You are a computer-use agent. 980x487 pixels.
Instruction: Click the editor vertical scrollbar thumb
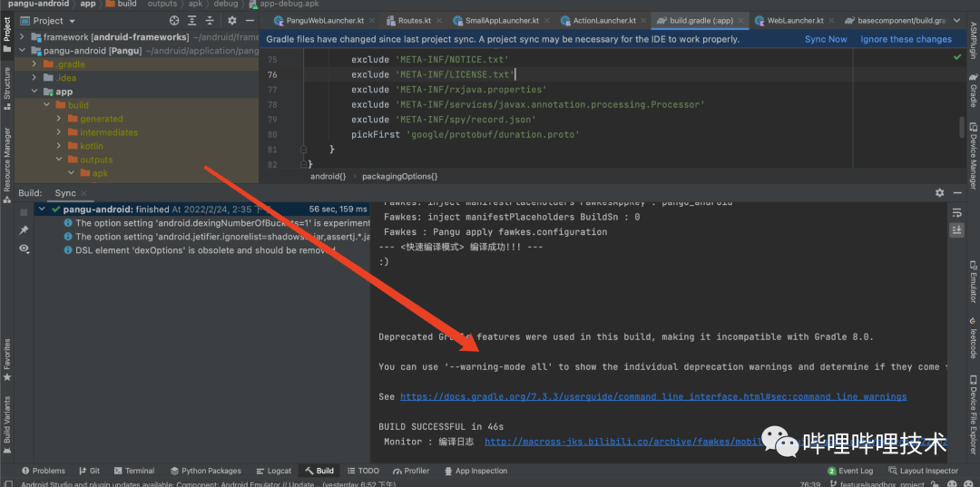[x=963, y=127]
